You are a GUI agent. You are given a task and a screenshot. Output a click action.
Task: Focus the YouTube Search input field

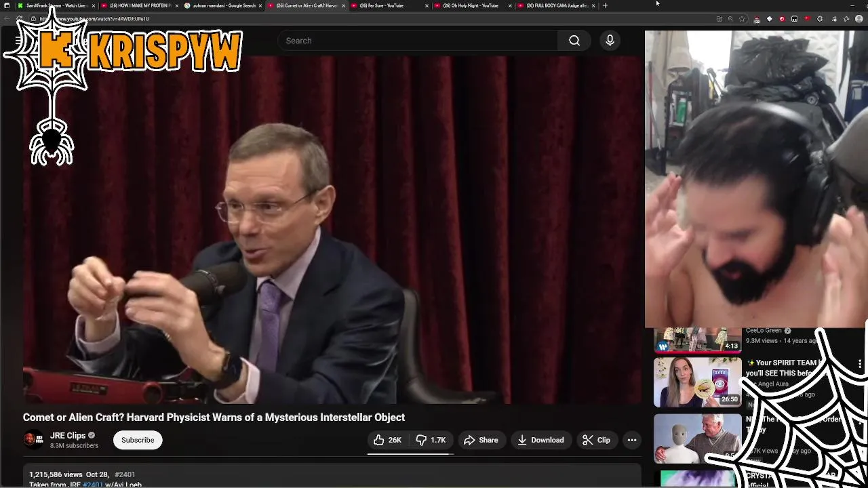coord(417,41)
